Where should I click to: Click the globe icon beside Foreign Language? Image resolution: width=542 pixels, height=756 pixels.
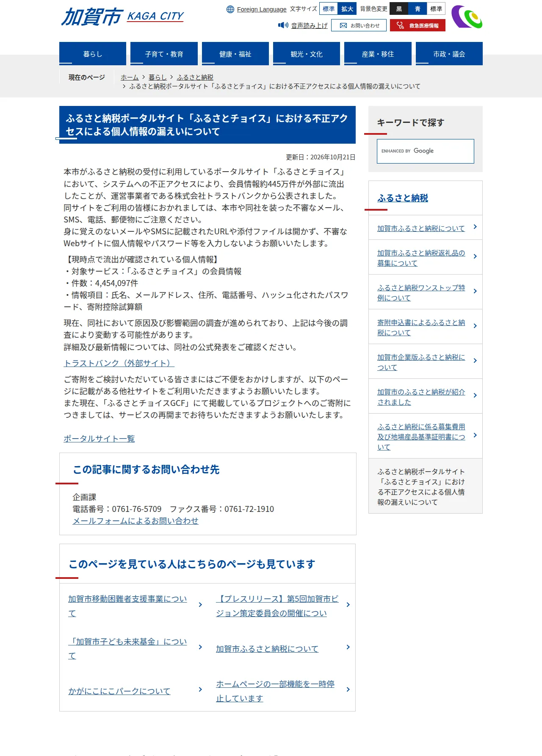[x=230, y=9]
